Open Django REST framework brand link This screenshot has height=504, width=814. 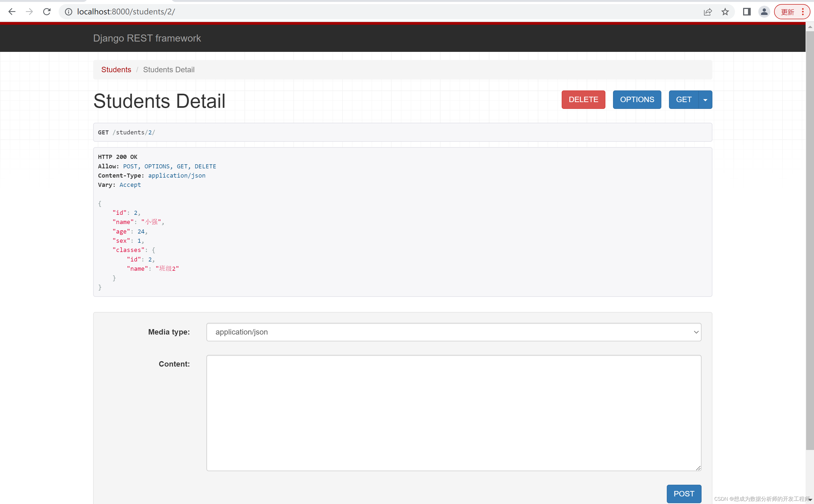pyautogui.click(x=147, y=38)
